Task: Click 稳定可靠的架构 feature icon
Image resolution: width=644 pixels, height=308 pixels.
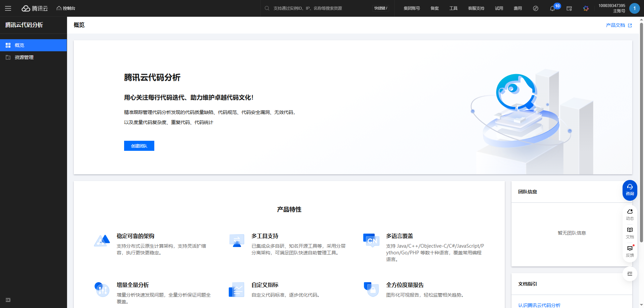Action: click(x=102, y=241)
